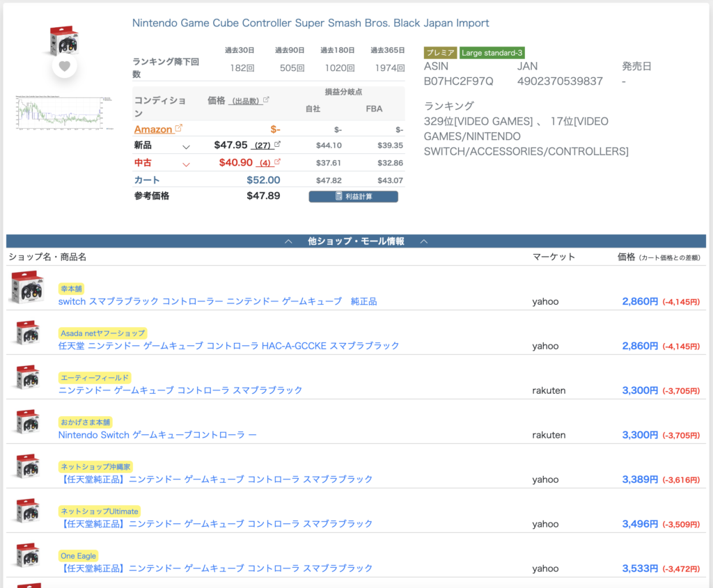Select the ネットショップ沖縄家 shop badge
The height and width of the screenshot is (588, 713).
[95, 467]
